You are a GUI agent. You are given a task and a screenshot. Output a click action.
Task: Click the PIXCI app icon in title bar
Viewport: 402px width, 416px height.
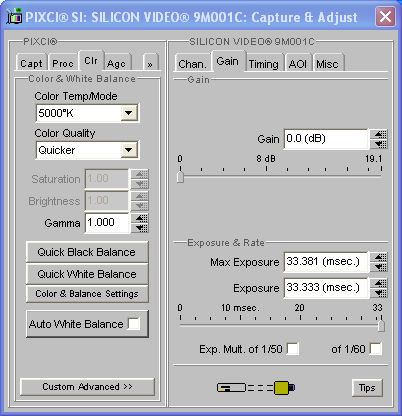tap(14, 16)
